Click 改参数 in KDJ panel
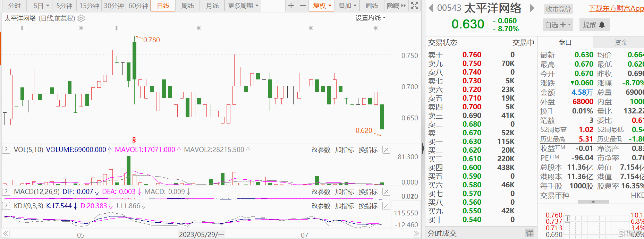 [321, 206]
